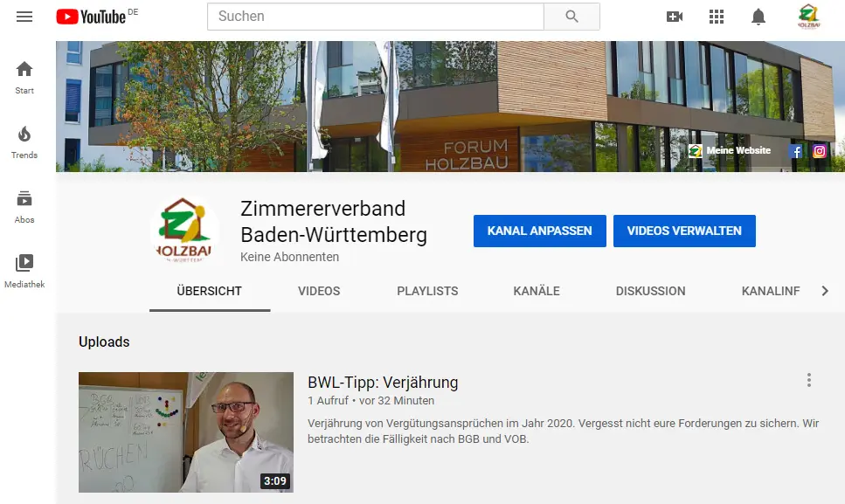Open the YouTube apps grid
This screenshot has width=845, height=504.
point(717,17)
